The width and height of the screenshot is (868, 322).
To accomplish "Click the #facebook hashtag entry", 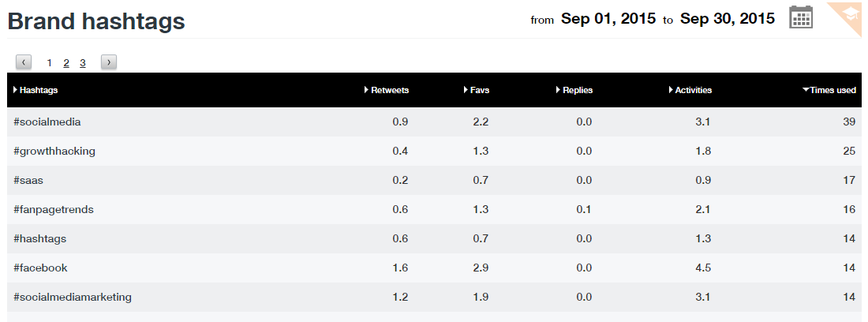I will [x=41, y=268].
